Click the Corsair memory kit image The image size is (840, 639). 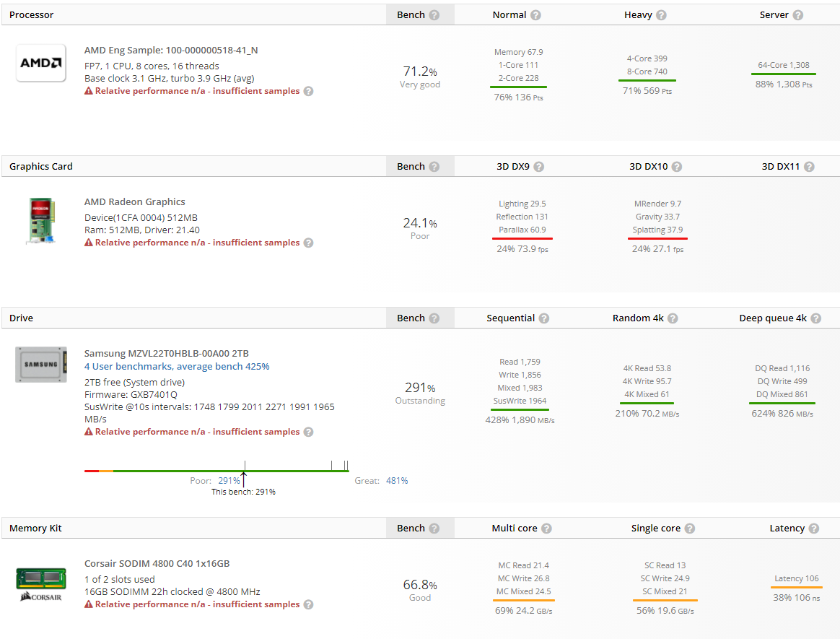pyautogui.click(x=41, y=583)
